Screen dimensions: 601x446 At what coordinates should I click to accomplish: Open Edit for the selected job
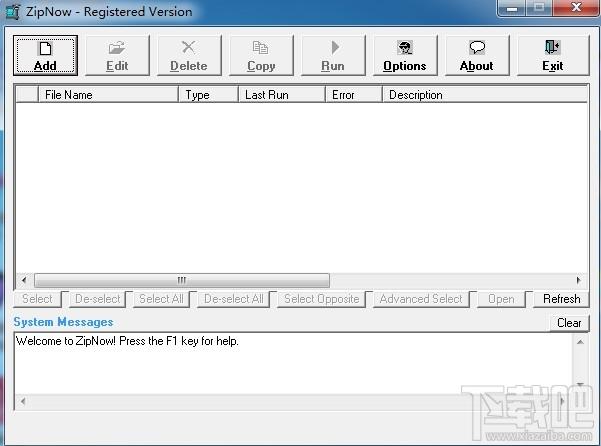pyautogui.click(x=117, y=55)
